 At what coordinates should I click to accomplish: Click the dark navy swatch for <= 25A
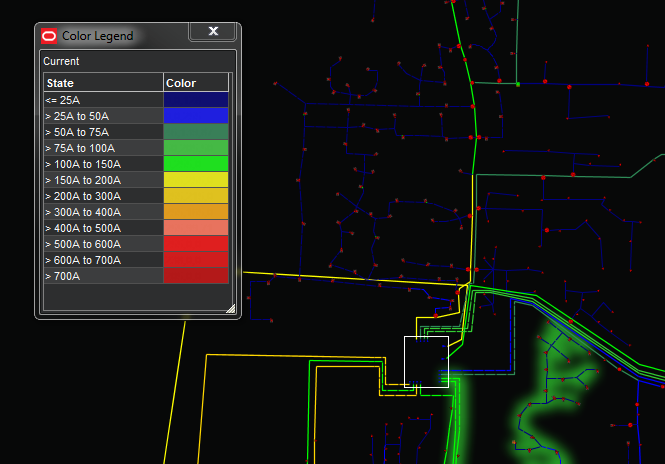[x=196, y=100]
